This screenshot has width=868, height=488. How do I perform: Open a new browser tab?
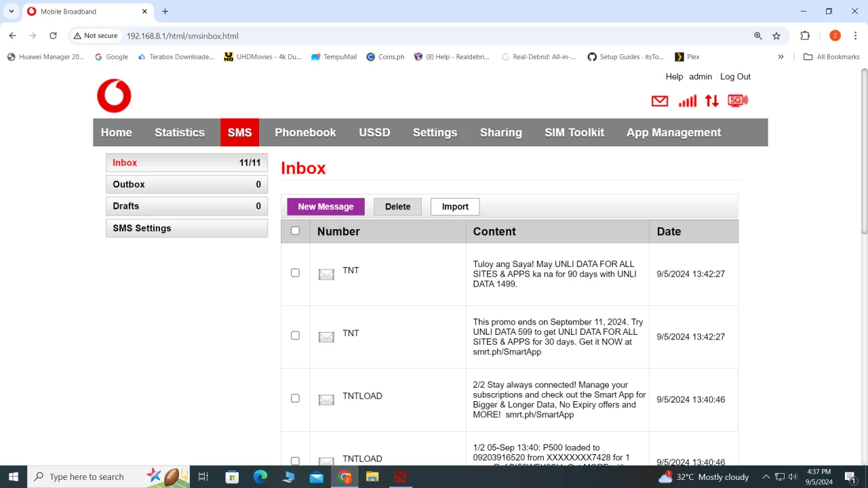165,12
